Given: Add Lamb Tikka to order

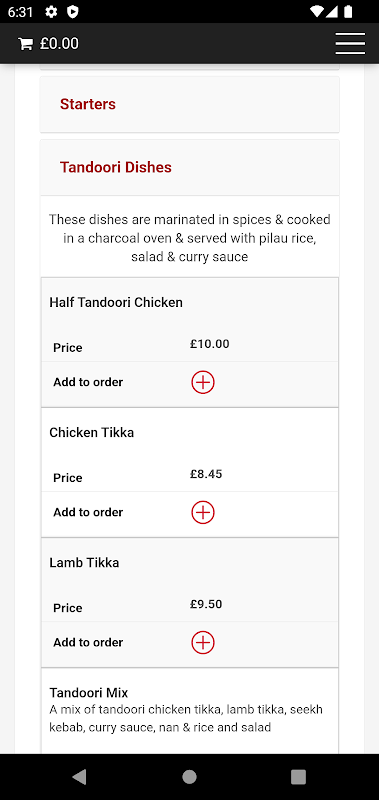Looking at the screenshot, I should [203, 642].
